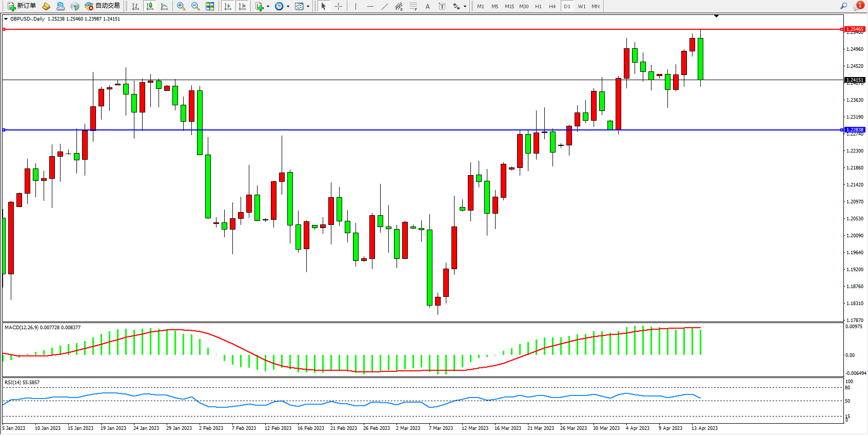Select the trendline drawing tool

(x=385, y=6)
